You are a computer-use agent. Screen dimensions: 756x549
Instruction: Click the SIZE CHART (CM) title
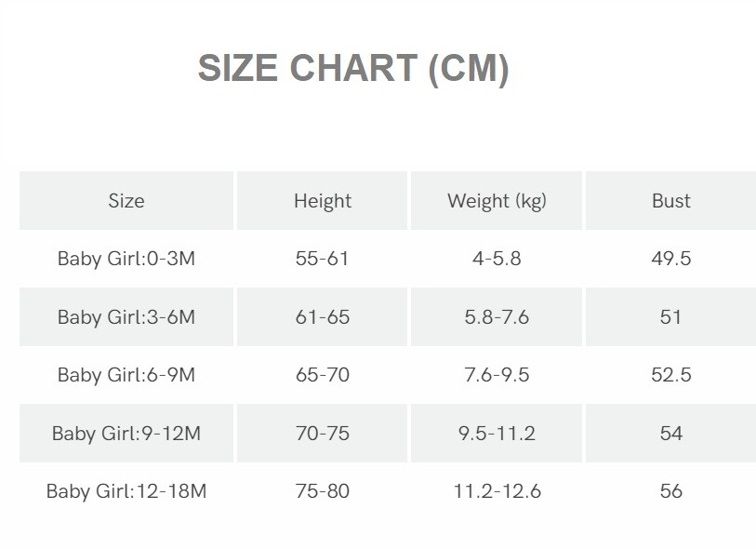pos(353,69)
